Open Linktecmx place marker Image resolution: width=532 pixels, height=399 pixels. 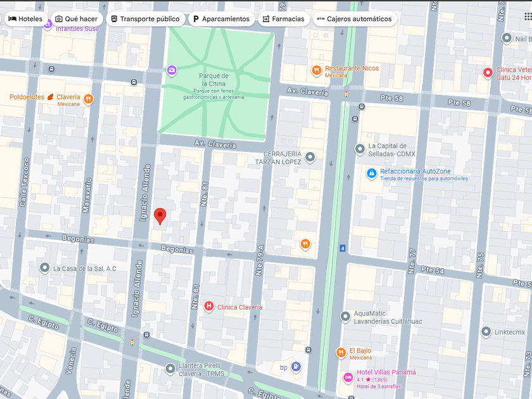click(x=486, y=331)
